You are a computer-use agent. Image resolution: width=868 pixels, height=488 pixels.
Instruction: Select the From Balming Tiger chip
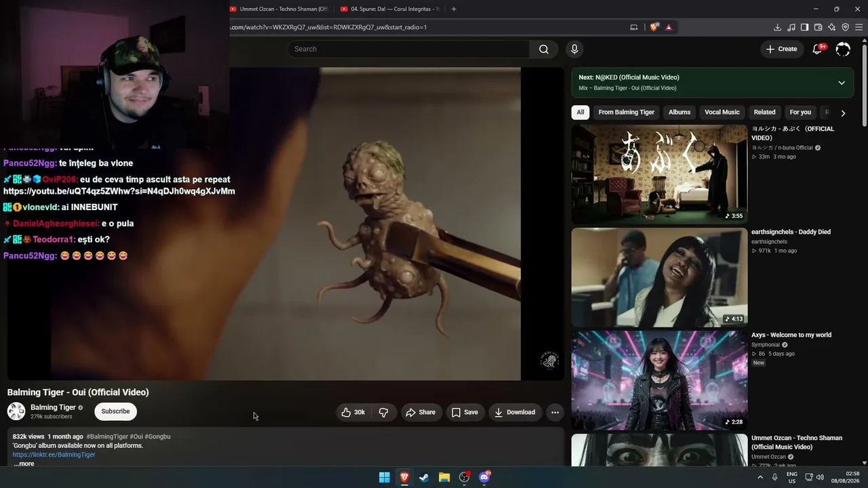[x=627, y=113]
